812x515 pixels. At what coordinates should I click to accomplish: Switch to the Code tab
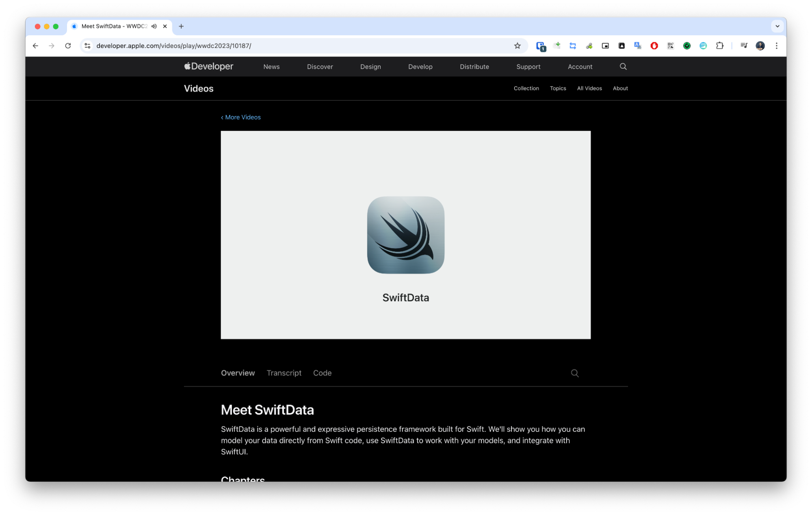click(322, 373)
